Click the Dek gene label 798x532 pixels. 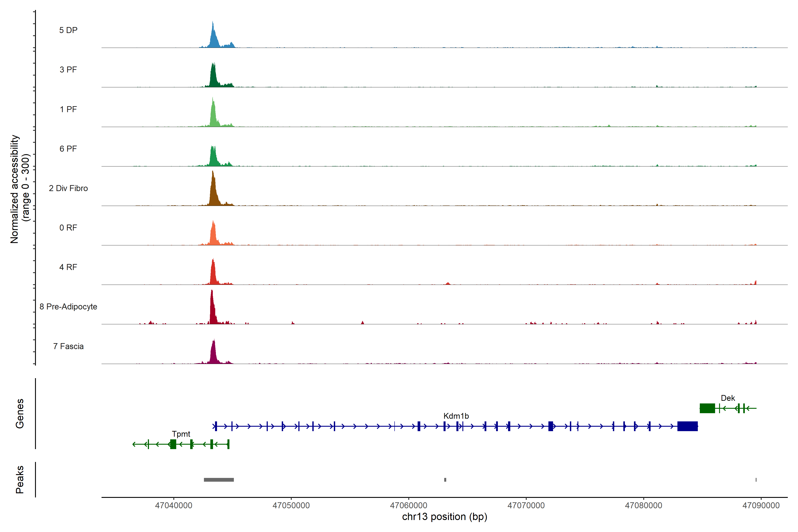click(x=728, y=398)
